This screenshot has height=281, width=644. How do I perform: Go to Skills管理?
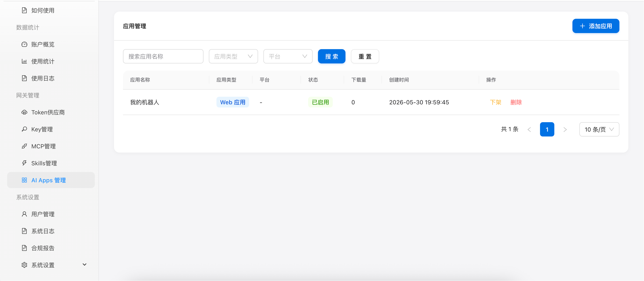[51, 163]
